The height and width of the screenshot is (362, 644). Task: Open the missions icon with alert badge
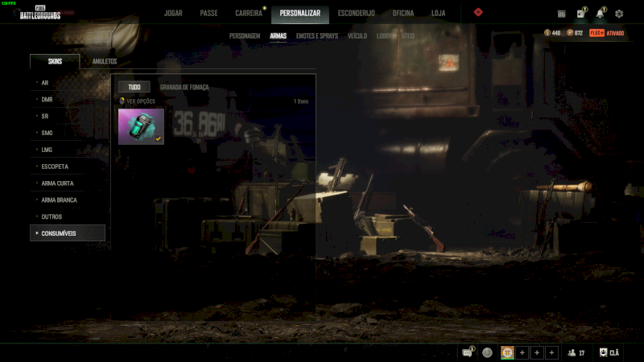click(x=581, y=14)
